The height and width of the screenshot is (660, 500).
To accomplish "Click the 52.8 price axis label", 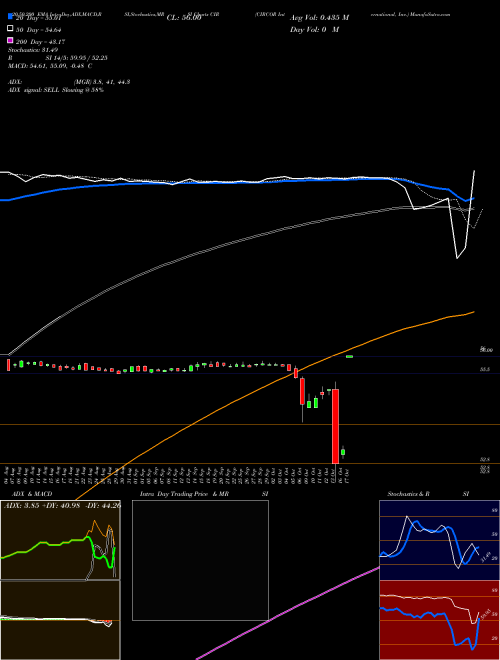I will (485, 459).
